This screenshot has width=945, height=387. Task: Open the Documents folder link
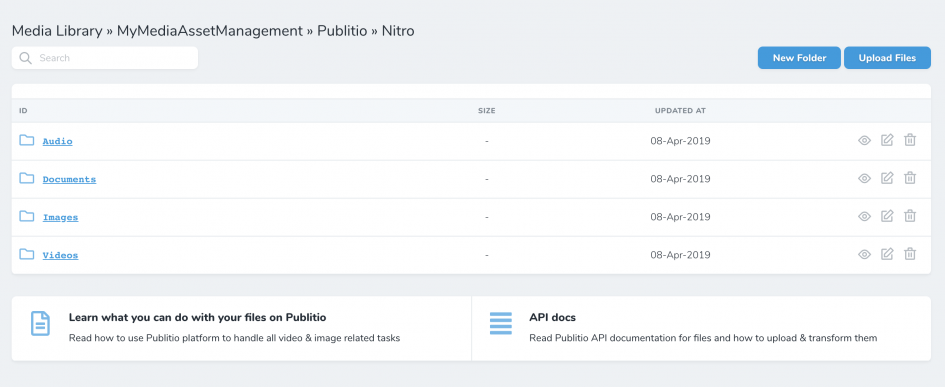pyautogui.click(x=69, y=179)
